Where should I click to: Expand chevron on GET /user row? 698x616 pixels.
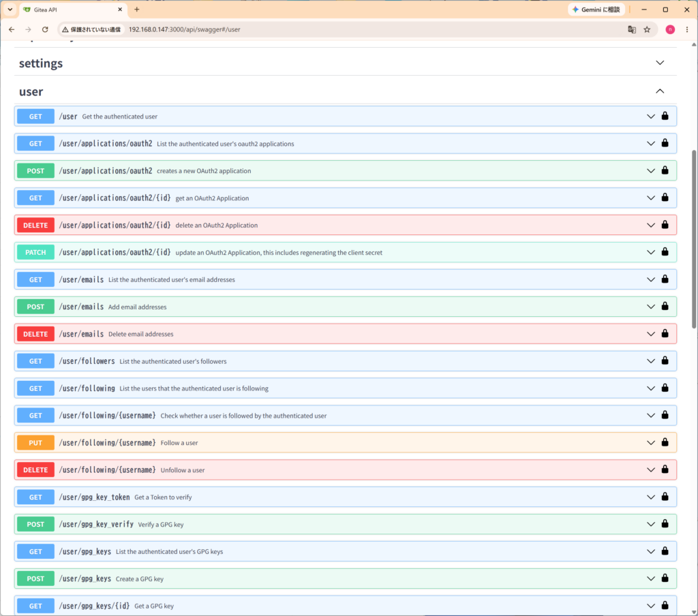651,117
